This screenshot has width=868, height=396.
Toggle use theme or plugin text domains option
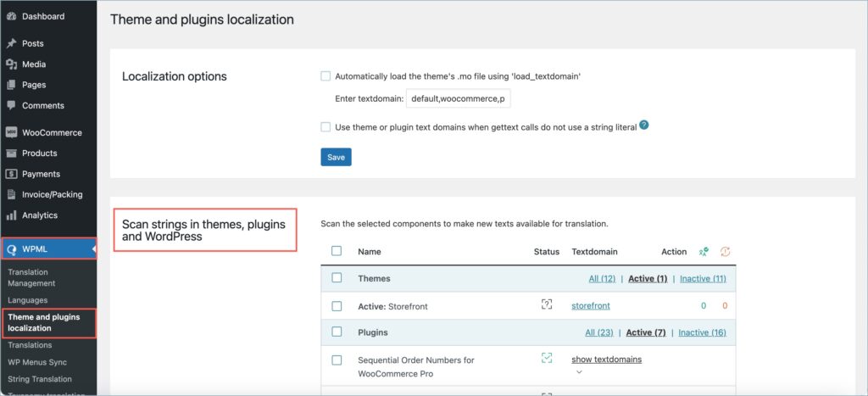pos(325,127)
